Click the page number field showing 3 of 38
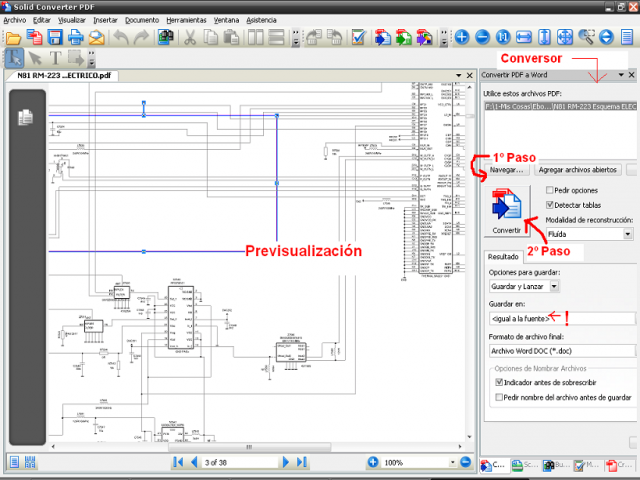This screenshot has height=480, width=640. pyautogui.click(x=240, y=462)
